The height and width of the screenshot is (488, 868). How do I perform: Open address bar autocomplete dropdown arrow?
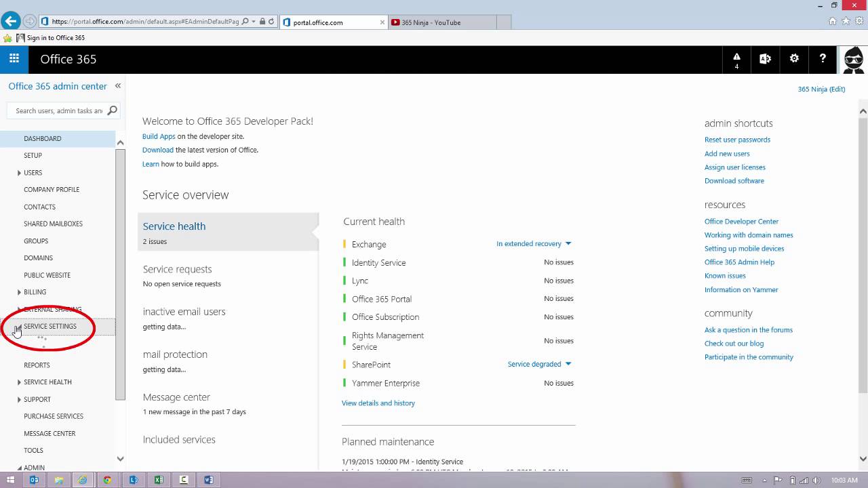[254, 22]
